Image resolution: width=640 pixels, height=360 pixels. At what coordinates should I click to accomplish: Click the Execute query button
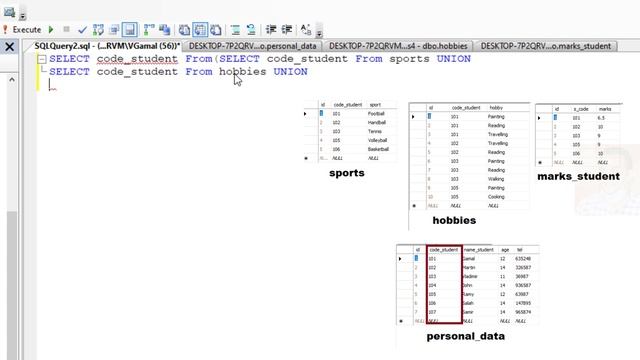pyautogui.click(x=22, y=30)
